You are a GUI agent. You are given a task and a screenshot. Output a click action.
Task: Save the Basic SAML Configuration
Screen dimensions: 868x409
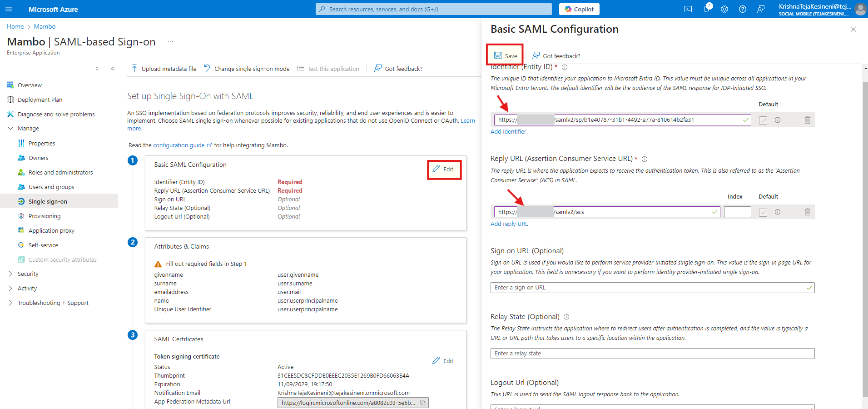click(x=505, y=55)
